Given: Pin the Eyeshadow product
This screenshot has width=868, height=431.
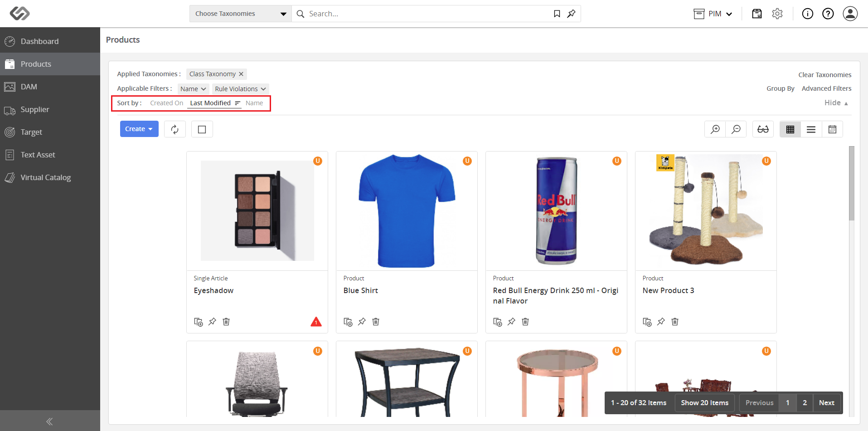Looking at the screenshot, I should coord(212,322).
